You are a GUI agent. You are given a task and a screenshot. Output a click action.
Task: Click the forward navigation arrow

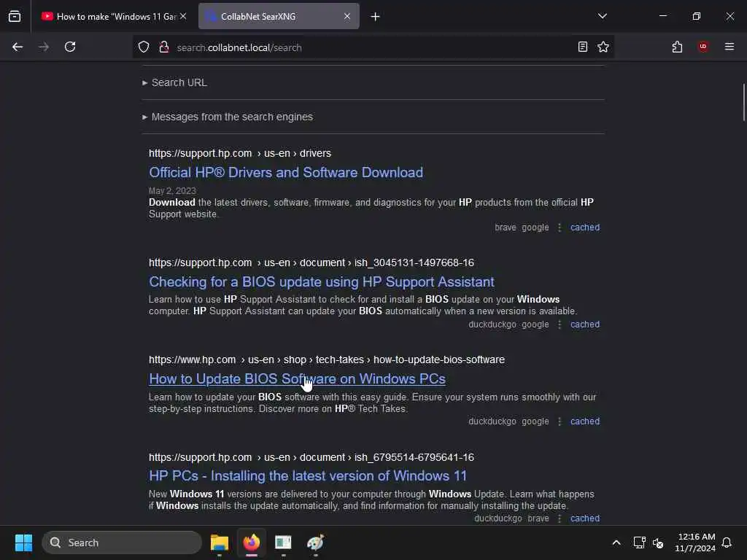click(x=44, y=47)
